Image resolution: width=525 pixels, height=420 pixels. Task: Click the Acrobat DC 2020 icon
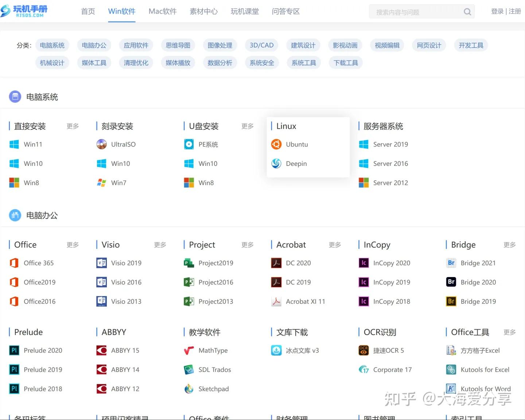click(276, 263)
